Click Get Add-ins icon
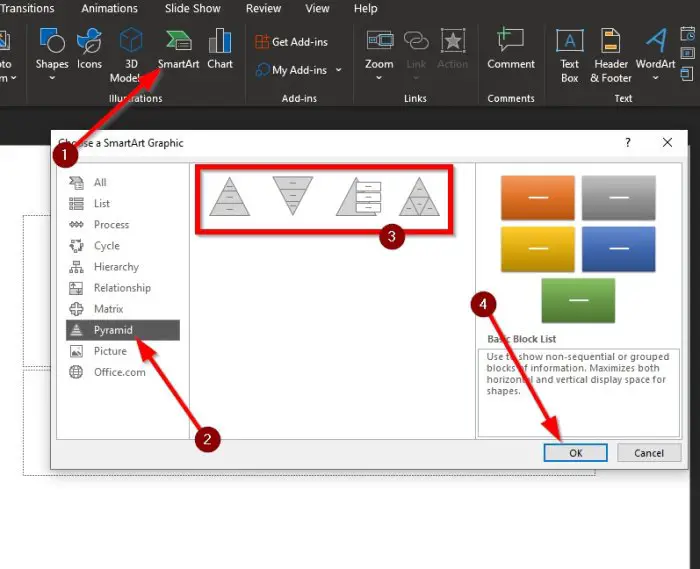700x569 pixels. [262, 42]
